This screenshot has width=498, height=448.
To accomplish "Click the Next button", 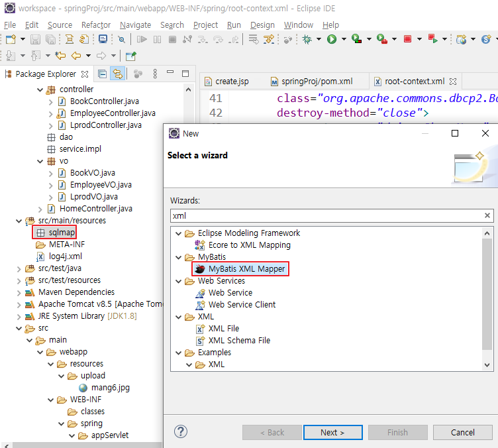I will click(332, 433).
